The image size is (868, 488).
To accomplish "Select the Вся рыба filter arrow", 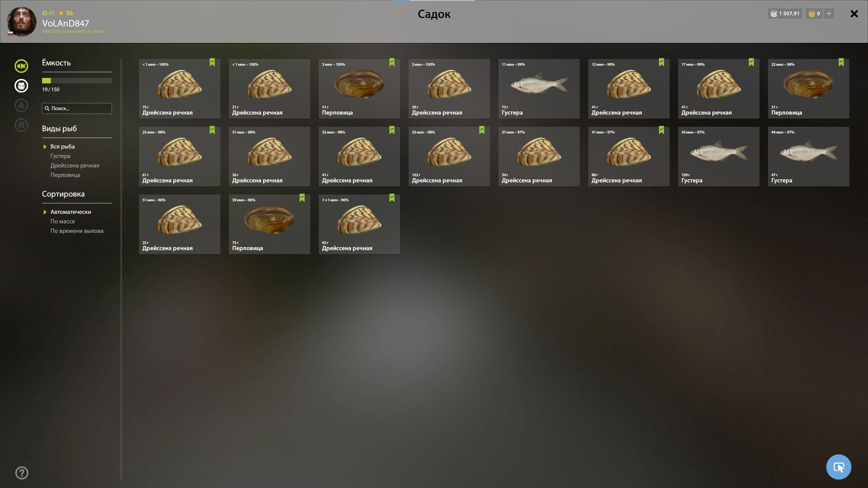I will [45, 147].
